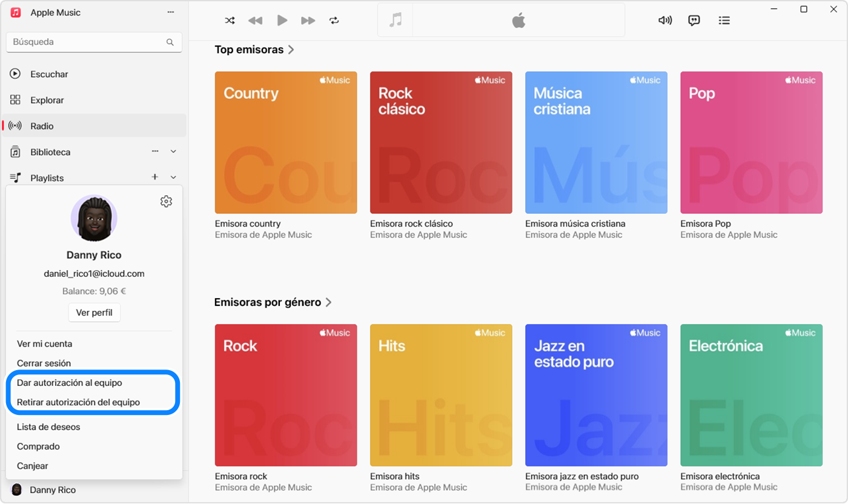The width and height of the screenshot is (848, 504).
Task: Choose Dar autorización al equipo
Action: point(70,383)
